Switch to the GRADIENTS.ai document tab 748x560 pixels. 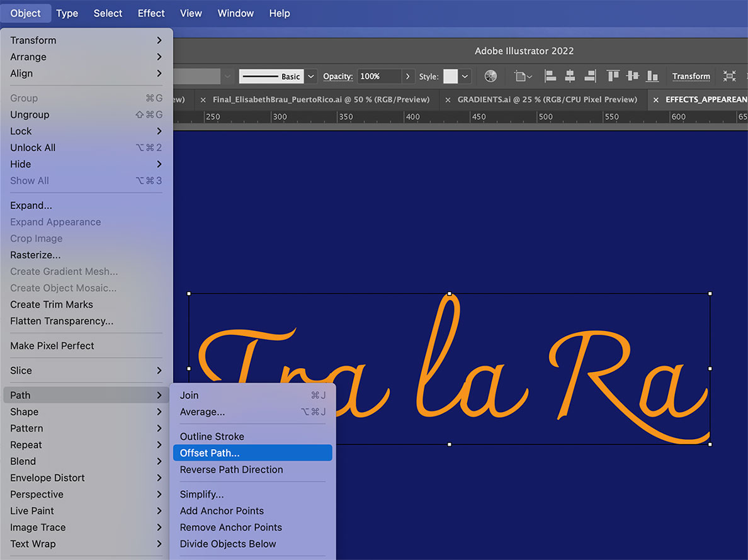coord(547,99)
